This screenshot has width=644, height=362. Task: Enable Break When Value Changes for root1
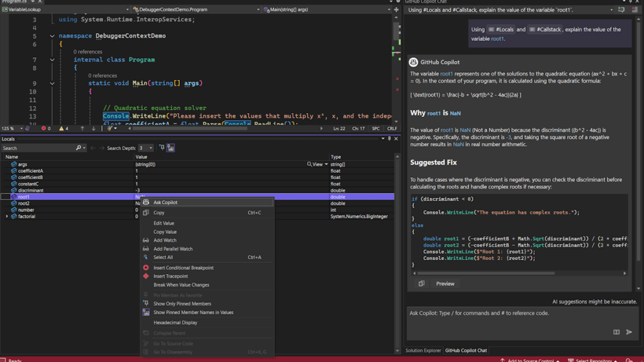(x=182, y=285)
